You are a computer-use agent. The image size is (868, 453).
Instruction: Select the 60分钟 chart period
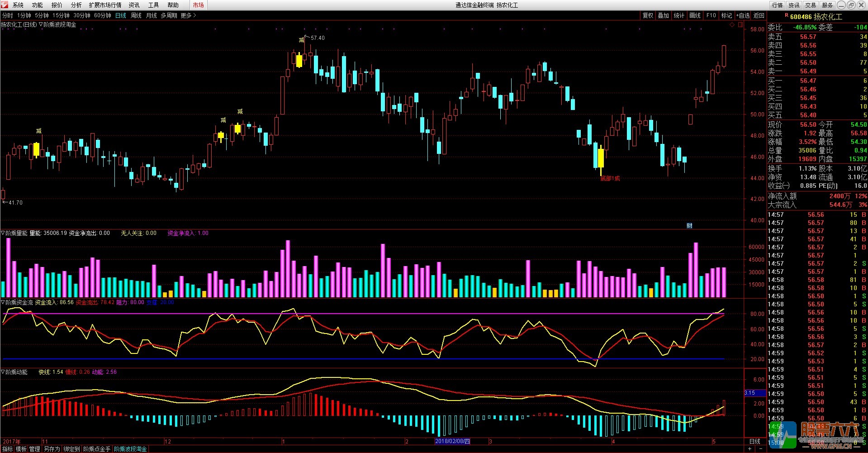[103, 15]
